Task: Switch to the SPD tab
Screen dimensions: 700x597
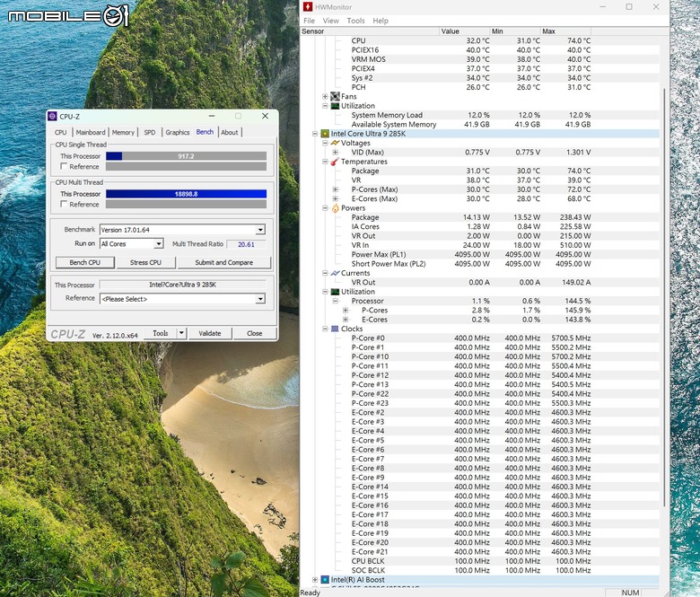Action: coord(150,132)
